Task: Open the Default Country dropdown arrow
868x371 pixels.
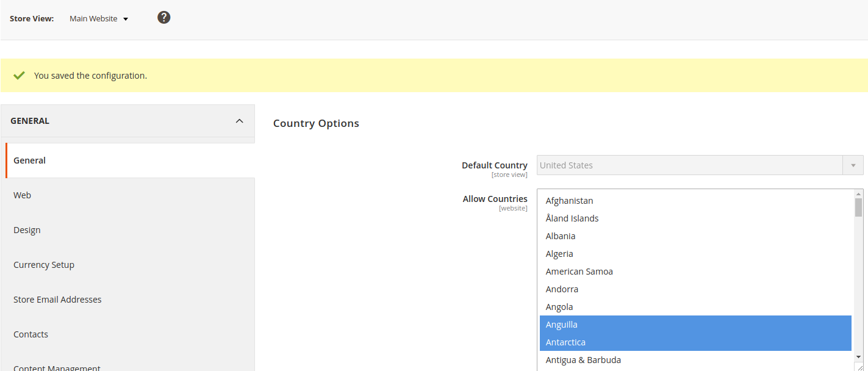Action: (x=853, y=165)
